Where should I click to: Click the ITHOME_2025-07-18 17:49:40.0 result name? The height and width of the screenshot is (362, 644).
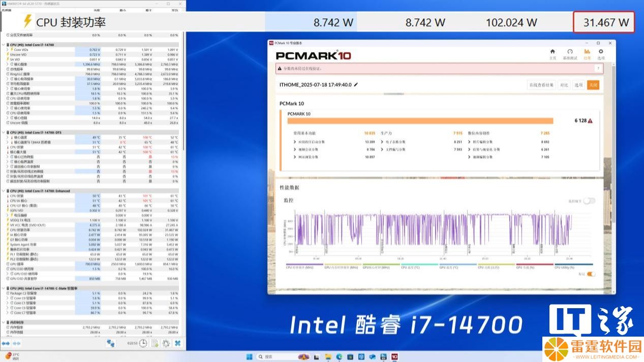(315, 85)
